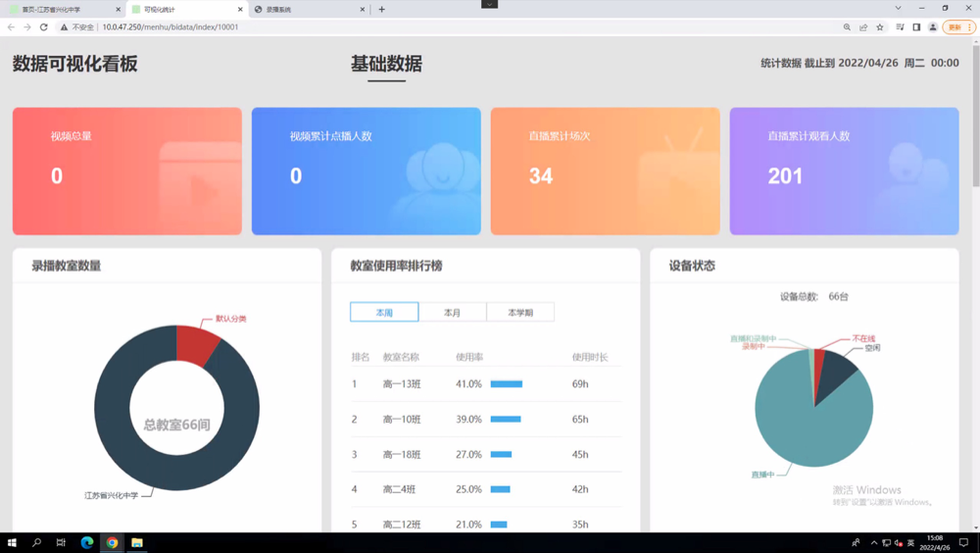Expand the system tray hidden icons chevron
The image size is (980, 553).
pyautogui.click(x=874, y=542)
